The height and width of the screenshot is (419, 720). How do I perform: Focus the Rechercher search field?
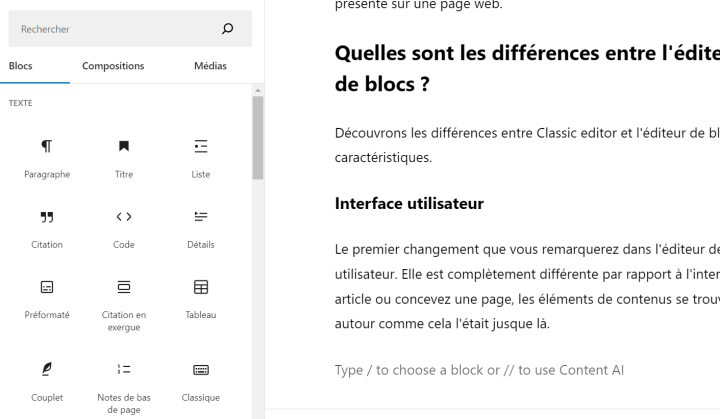pos(130,28)
